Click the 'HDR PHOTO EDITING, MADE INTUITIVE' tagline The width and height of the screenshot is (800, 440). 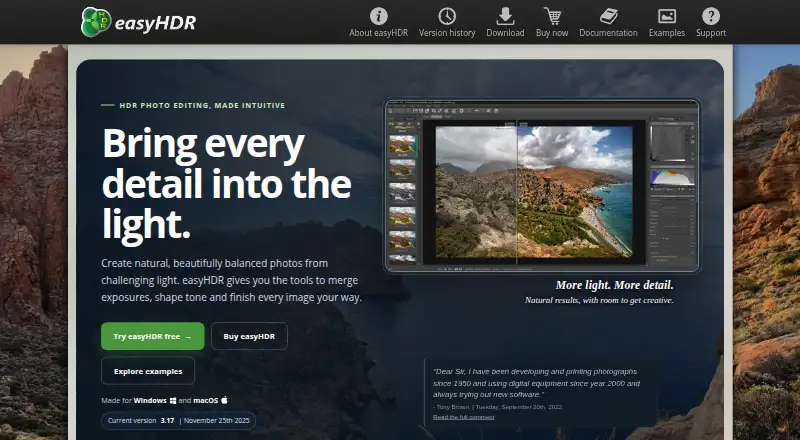[202, 106]
